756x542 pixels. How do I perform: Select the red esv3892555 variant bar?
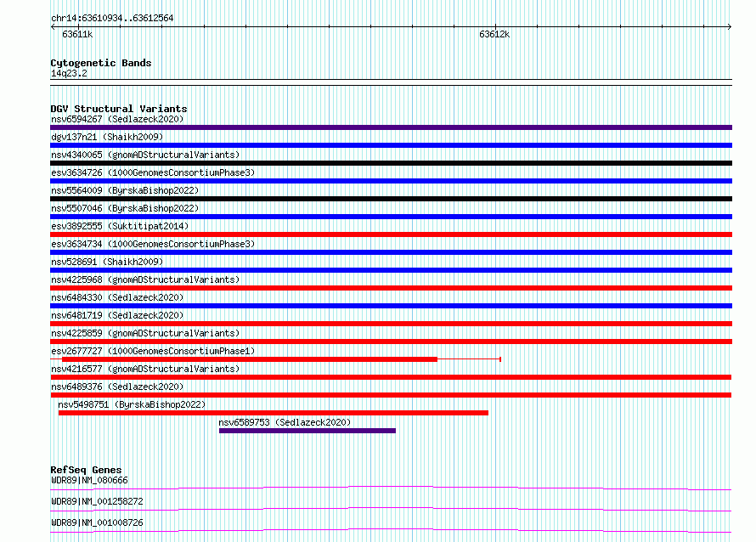[391, 234]
